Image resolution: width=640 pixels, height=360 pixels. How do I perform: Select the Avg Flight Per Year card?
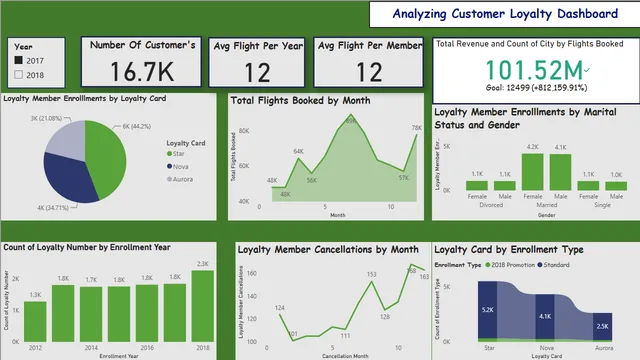(257, 62)
